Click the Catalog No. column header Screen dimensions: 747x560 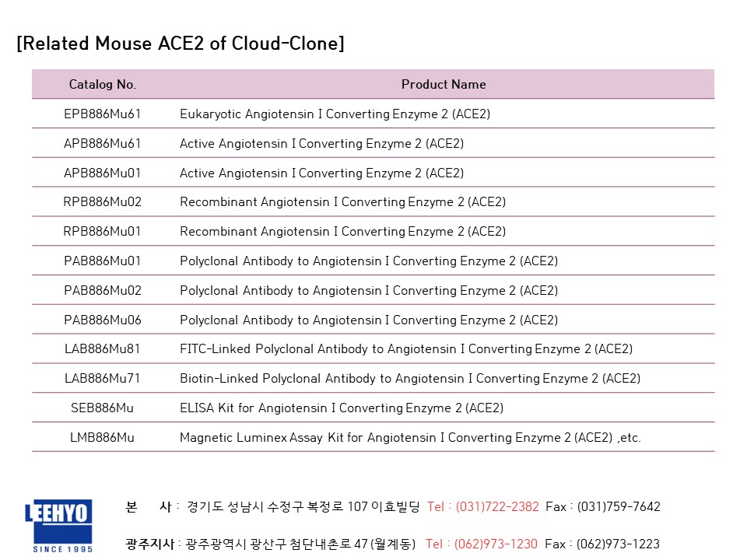102,84
